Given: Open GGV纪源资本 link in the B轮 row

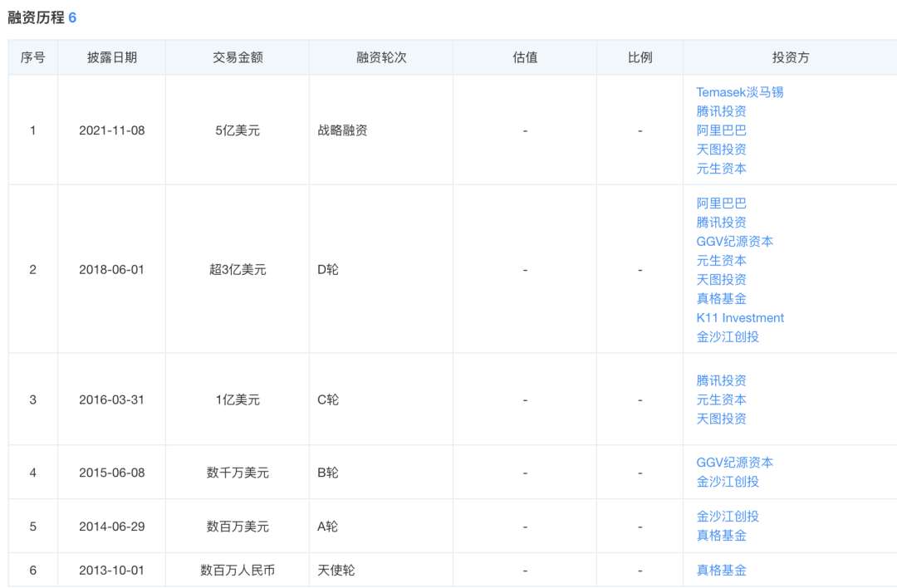Looking at the screenshot, I should [x=734, y=462].
